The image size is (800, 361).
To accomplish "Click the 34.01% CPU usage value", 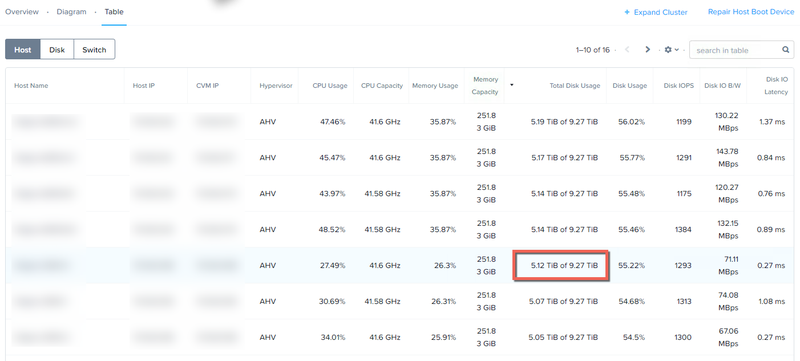I will [x=332, y=337].
